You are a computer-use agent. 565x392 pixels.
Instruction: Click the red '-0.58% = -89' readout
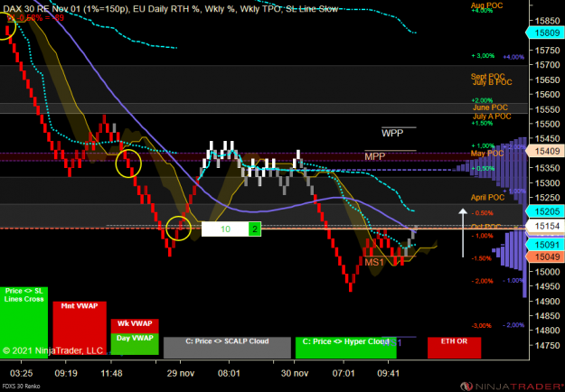(35, 18)
